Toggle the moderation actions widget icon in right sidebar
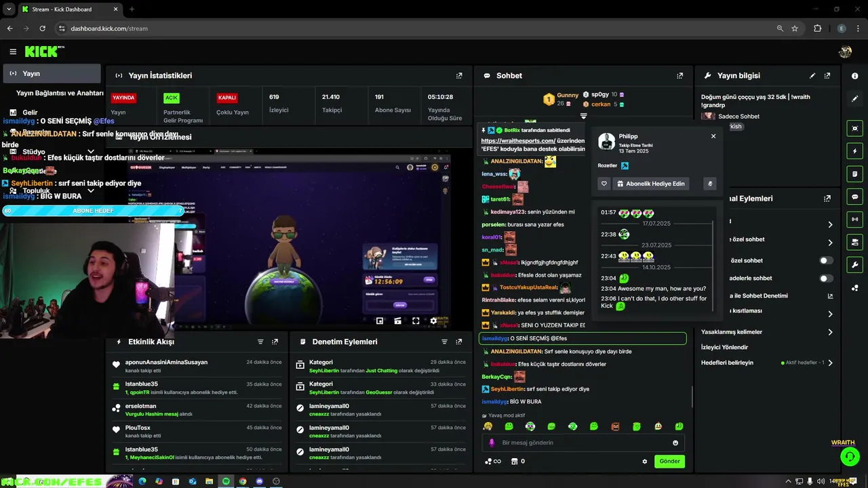This screenshot has width=868, height=488. tap(854, 242)
